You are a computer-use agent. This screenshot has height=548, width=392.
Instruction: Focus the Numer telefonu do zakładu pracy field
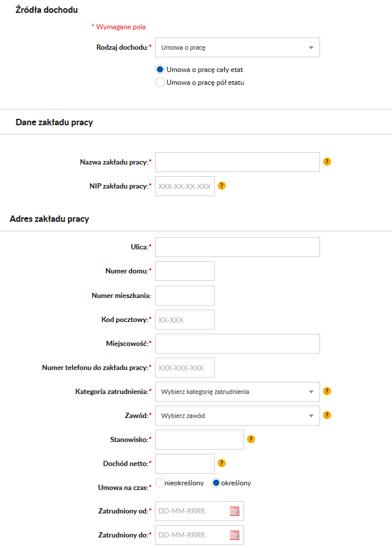[184, 368]
